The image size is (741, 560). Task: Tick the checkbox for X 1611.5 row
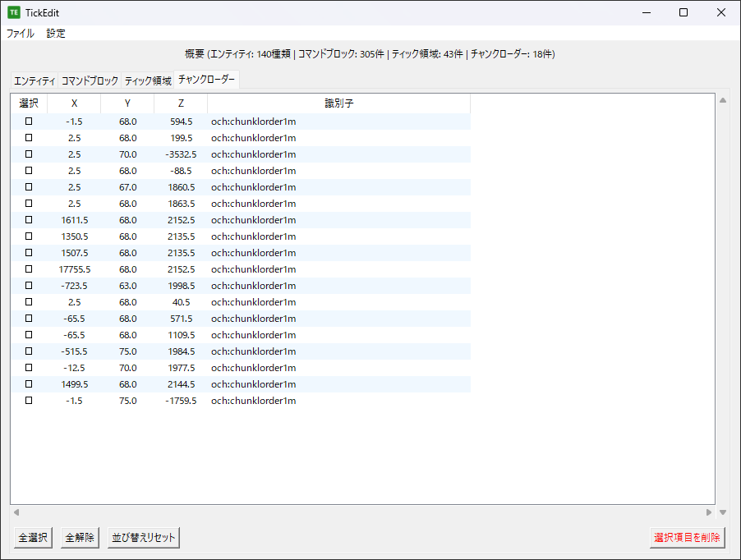tap(29, 220)
